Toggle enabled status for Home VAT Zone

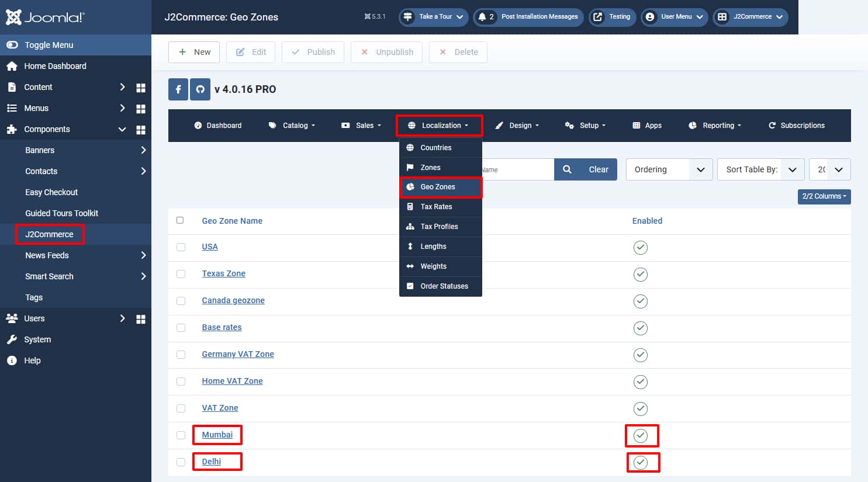coord(641,382)
